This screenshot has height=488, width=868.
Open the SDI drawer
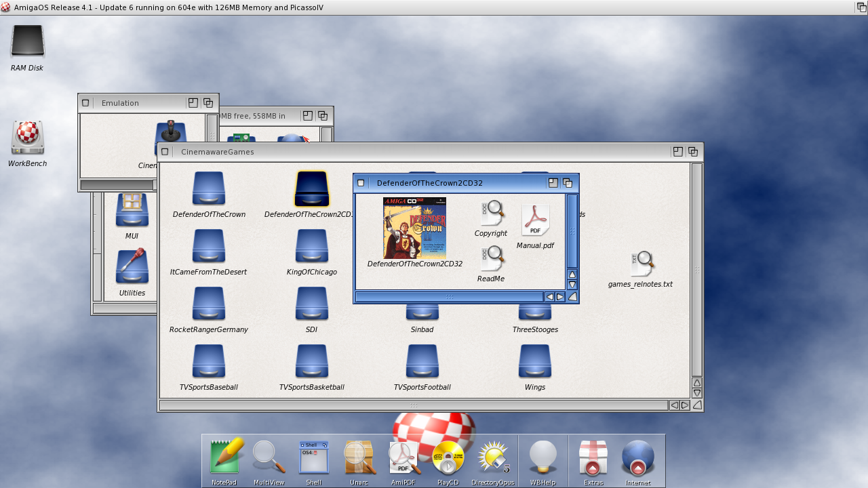tap(312, 304)
